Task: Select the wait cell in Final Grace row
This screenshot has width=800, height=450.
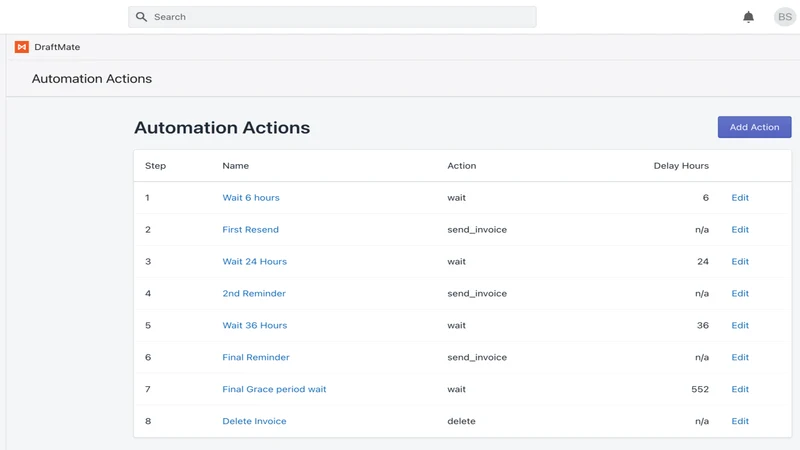Action: 457,389
